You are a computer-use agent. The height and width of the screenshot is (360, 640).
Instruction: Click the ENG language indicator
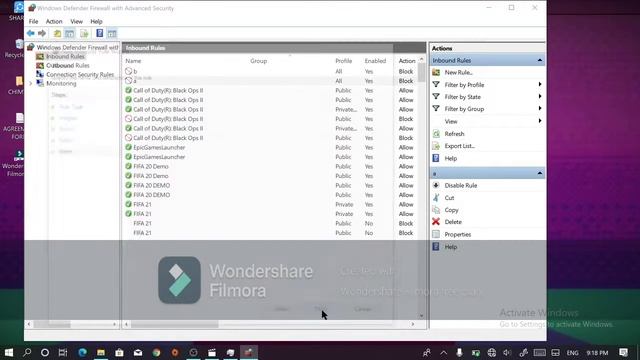(x=572, y=353)
